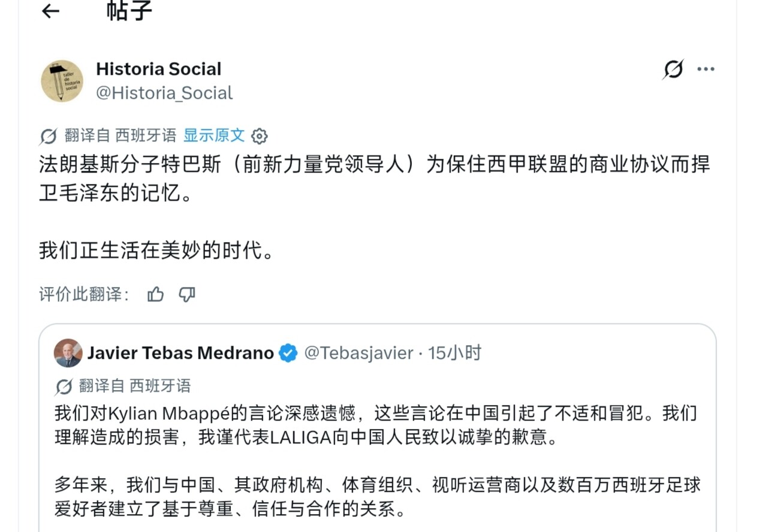
Task: Click Historia Social display name
Action: 159,69
